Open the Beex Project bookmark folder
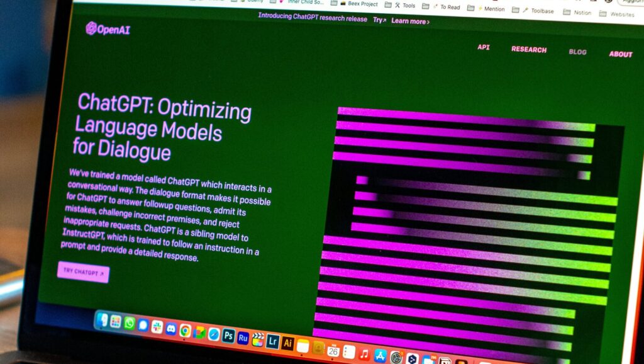644x364 pixels. coord(358,4)
